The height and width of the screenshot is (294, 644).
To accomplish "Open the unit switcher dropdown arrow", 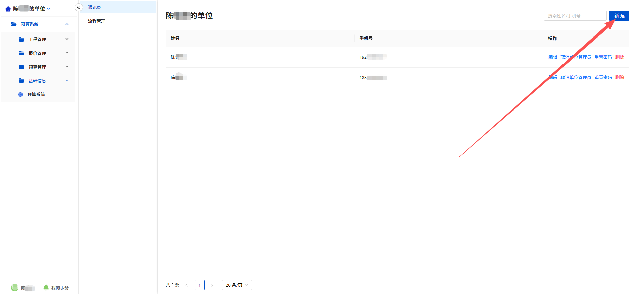I will pyautogui.click(x=48, y=9).
